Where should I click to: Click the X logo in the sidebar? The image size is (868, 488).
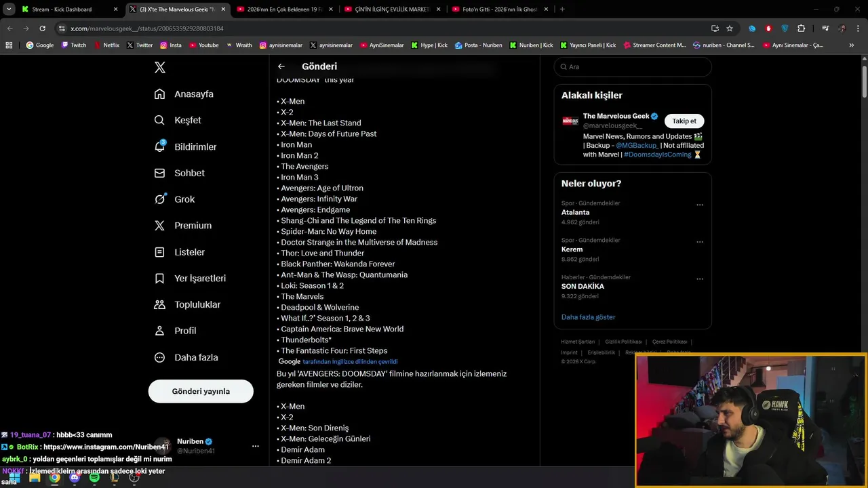click(160, 67)
